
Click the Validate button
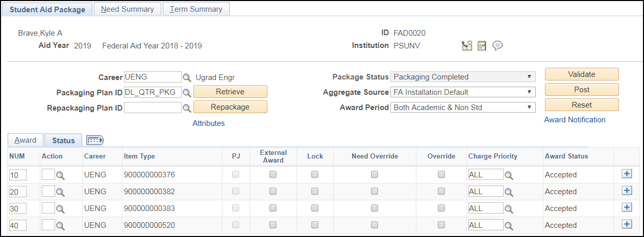pos(582,74)
